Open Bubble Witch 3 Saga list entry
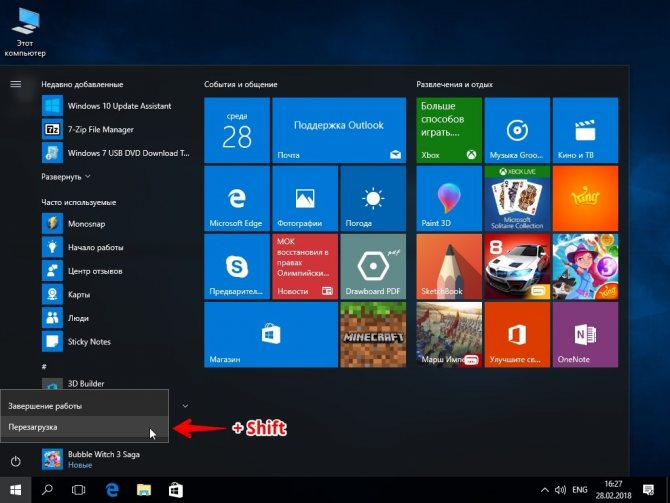 [115, 459]
